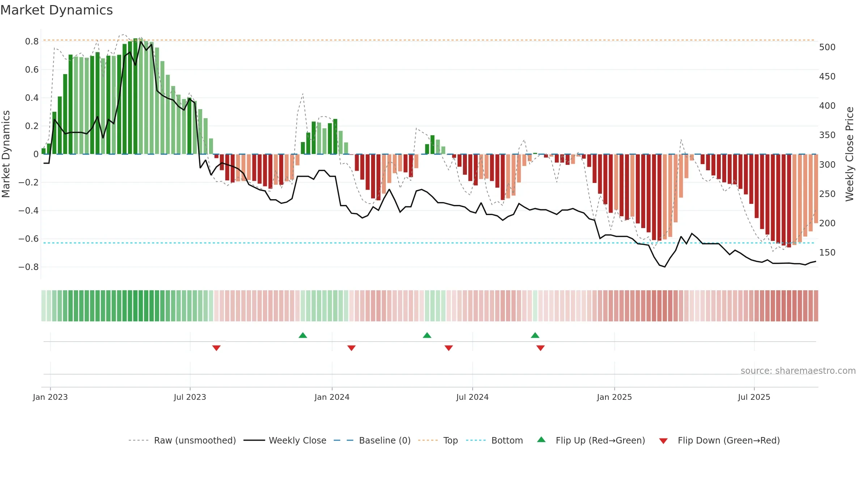Click the flip-down marker near October 2024

pos(540,348)
